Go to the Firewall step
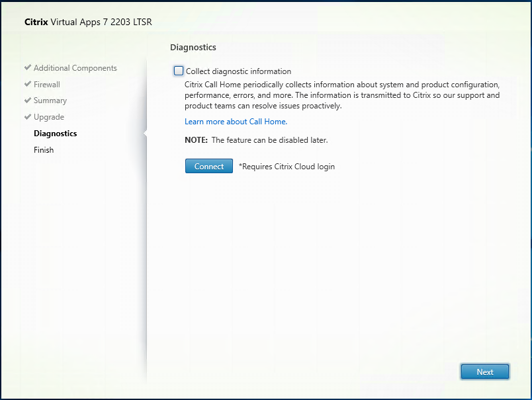The width and height of the screenshot is (532, 400). (47, 85)
